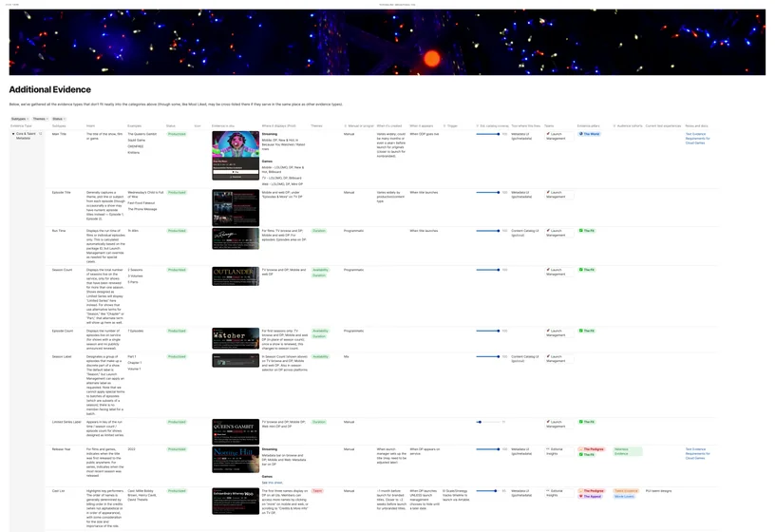775x532 pixels.
Task: Open the Themes filter dropdown
Action: [x=41, y=119]
